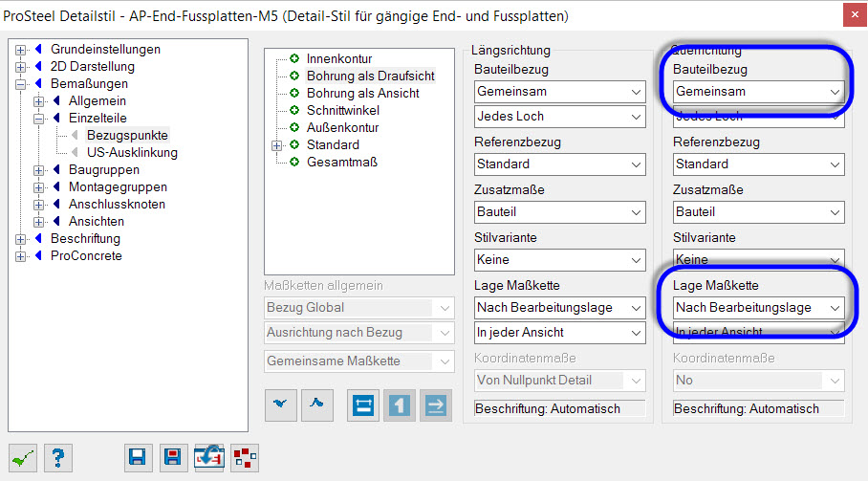868x481 pixels.
Task: Open Querrichtung Nach Bearbeitungslage dropdown
Action: point(758,308)
